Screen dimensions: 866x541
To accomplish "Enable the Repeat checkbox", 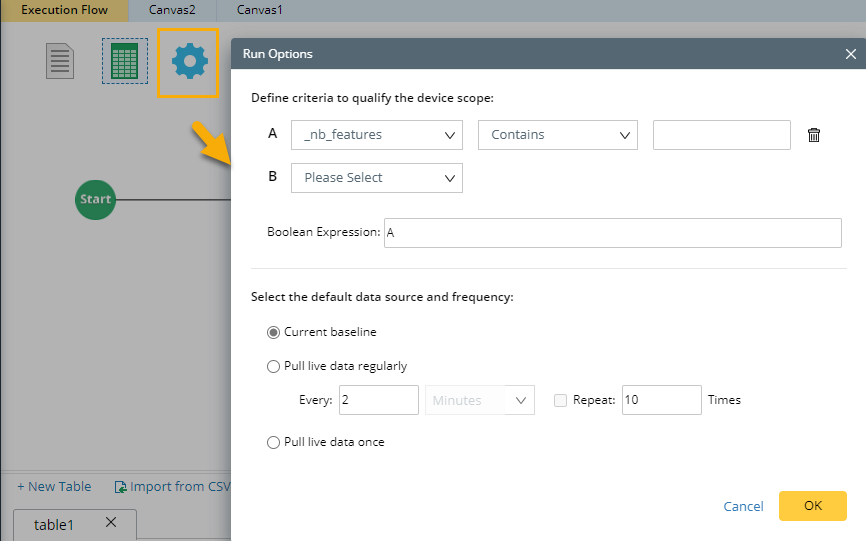I will [561, 400].
